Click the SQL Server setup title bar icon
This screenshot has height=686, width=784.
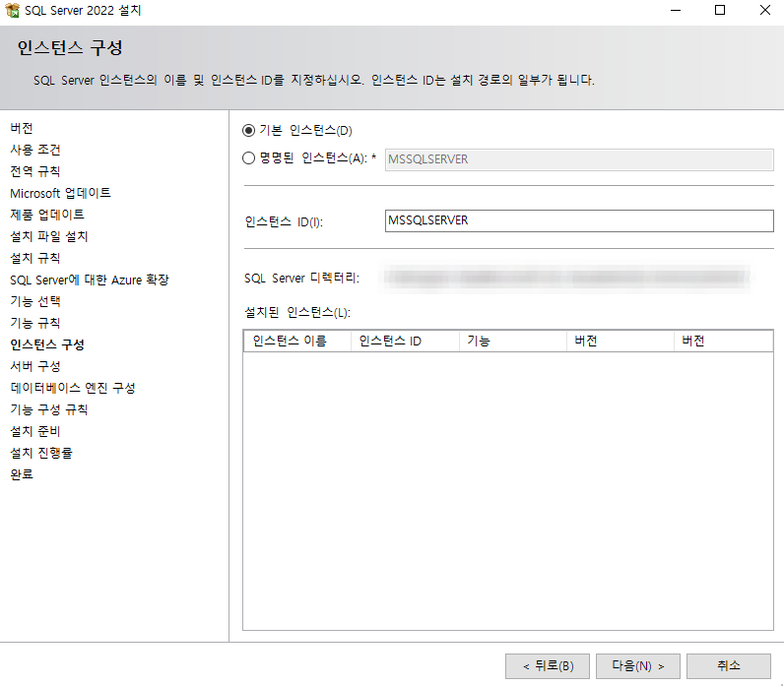tap(12, 10)
